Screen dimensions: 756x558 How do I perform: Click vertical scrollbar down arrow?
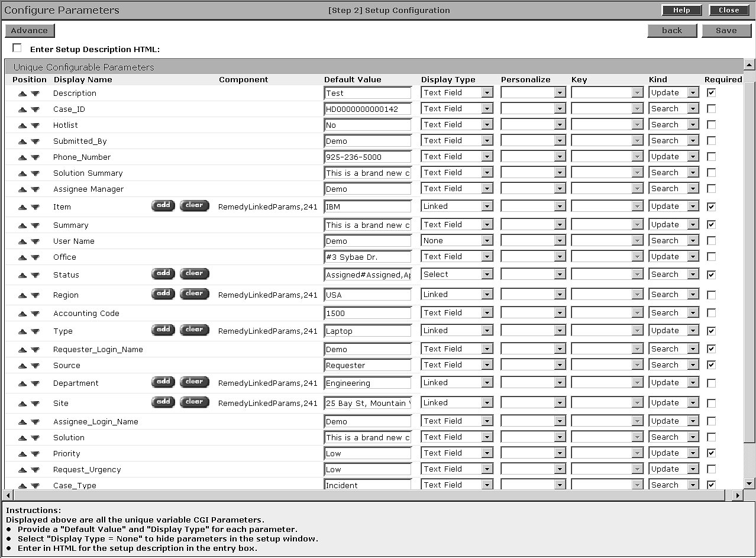click(x=749, y=483)
